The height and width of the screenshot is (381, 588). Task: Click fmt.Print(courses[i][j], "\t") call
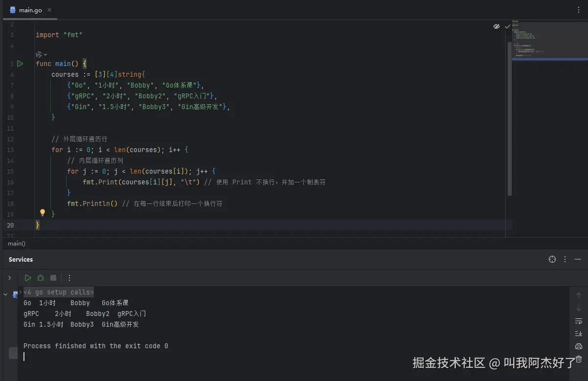[x=141, y=182]
